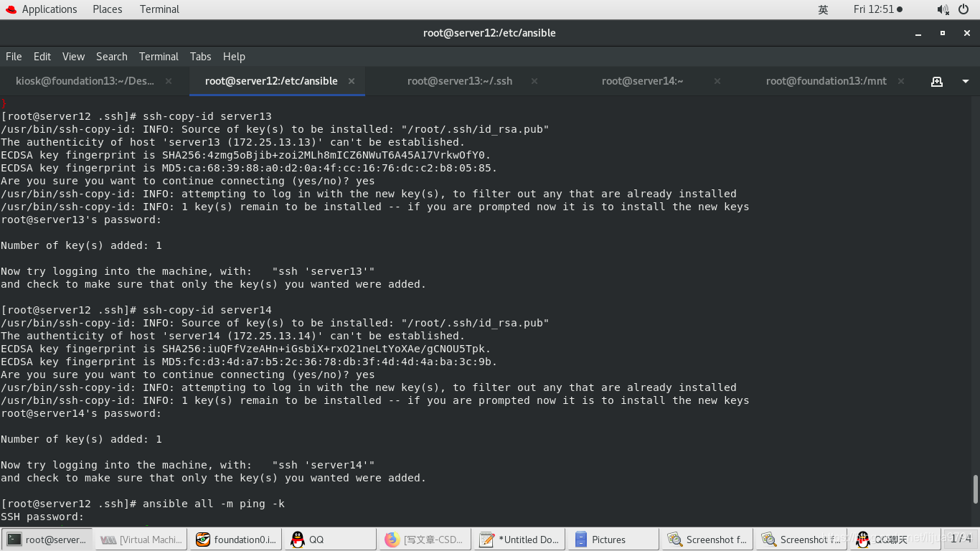Open the Terminal menu in menu bar
Image resolution: width=980 pixels, height=551 pixels.
(x=159, y=57)
